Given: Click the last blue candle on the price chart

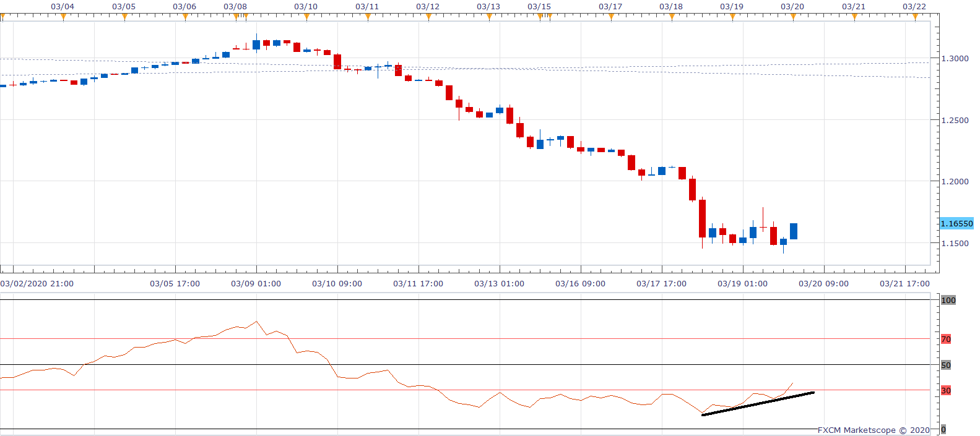Looking at the screenshot, I should 794,231.
